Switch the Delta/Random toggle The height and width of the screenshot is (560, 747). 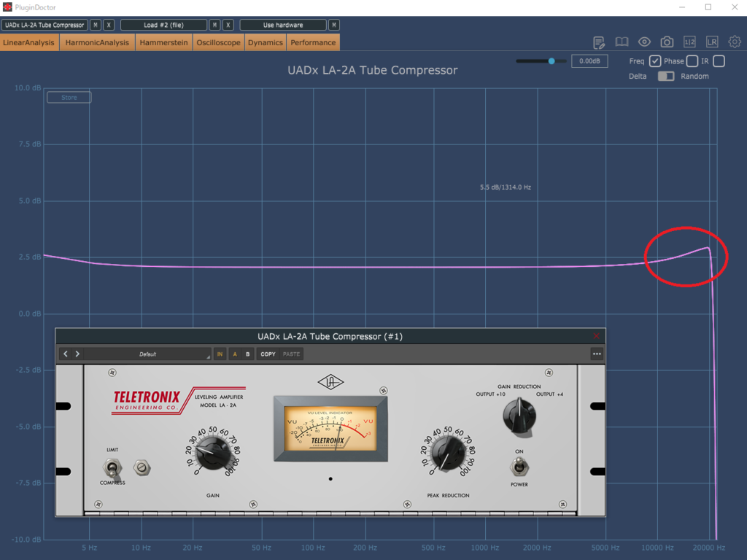pyautogui.click(x=665, y=76)
